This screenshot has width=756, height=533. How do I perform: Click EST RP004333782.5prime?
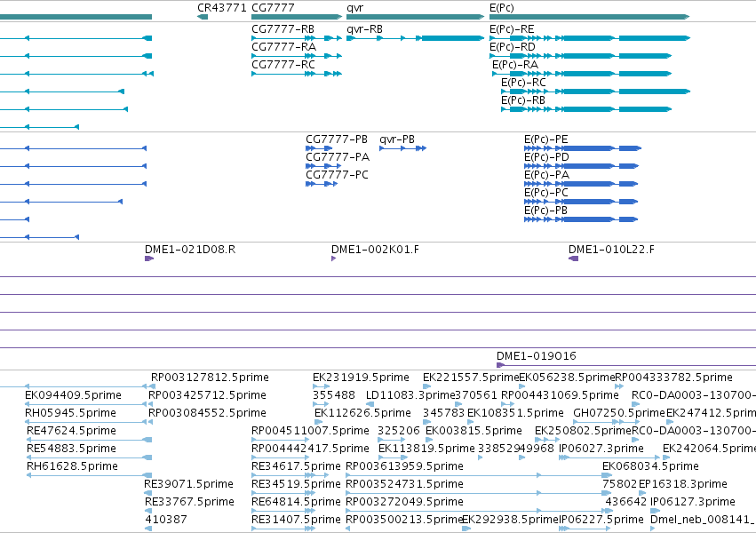(x=673, y=378)
